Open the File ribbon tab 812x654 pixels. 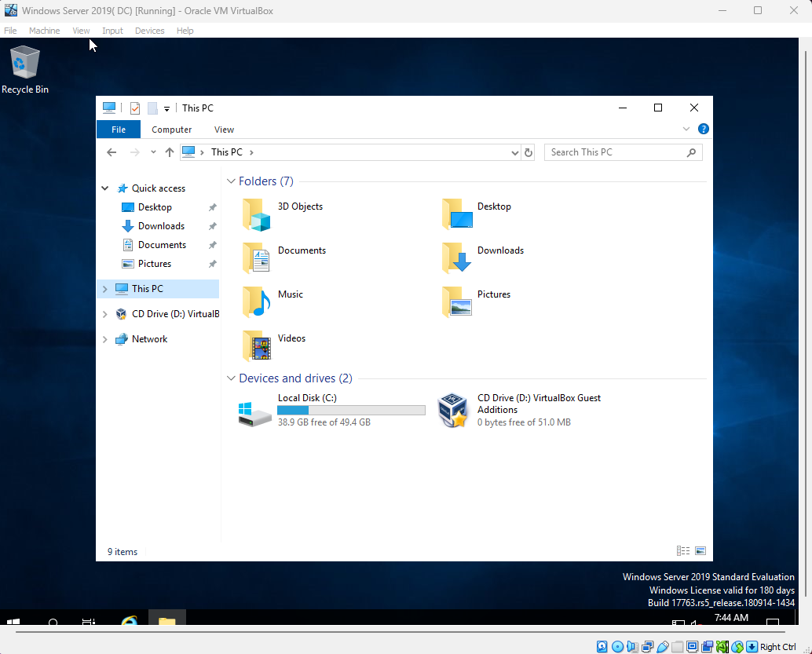[x=119, y=130]
